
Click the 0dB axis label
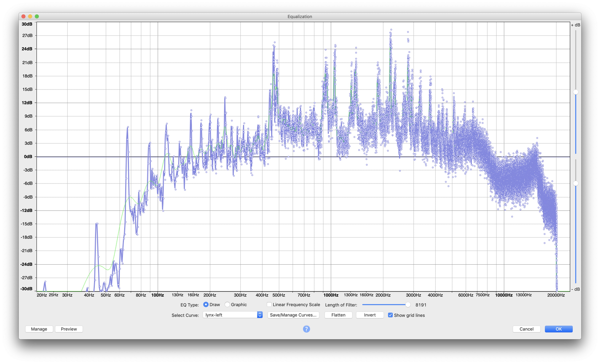pos(28,156)
